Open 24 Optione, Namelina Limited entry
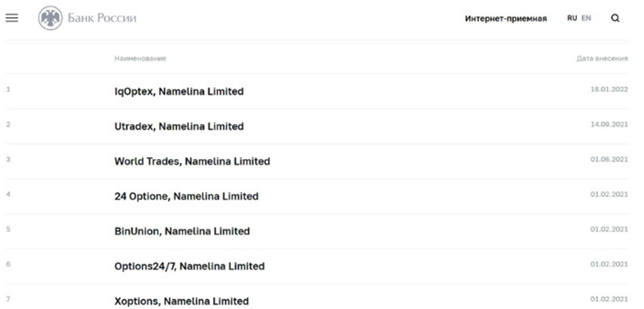The height and width of the screenshot is (309, 644). tap(186, 196)
